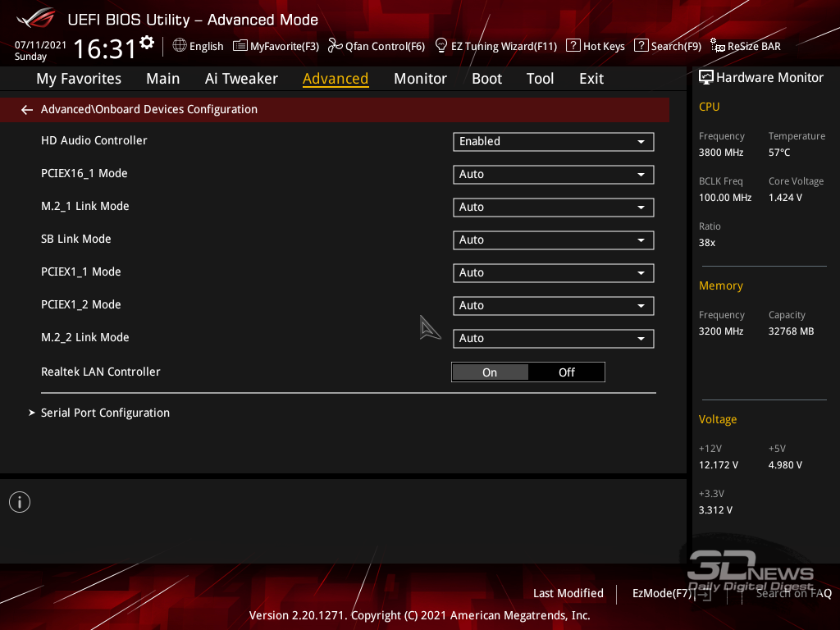The width and height of the screenshot is (840, 630).
Task: Click the settings gear next to the clock
Action: (147, 43)
